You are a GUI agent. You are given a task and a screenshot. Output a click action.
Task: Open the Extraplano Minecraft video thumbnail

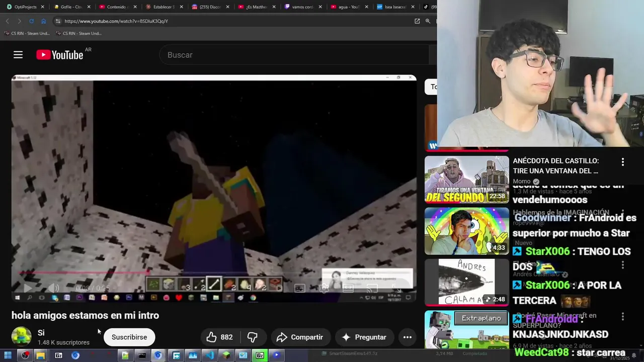click(x=467, y=329)
